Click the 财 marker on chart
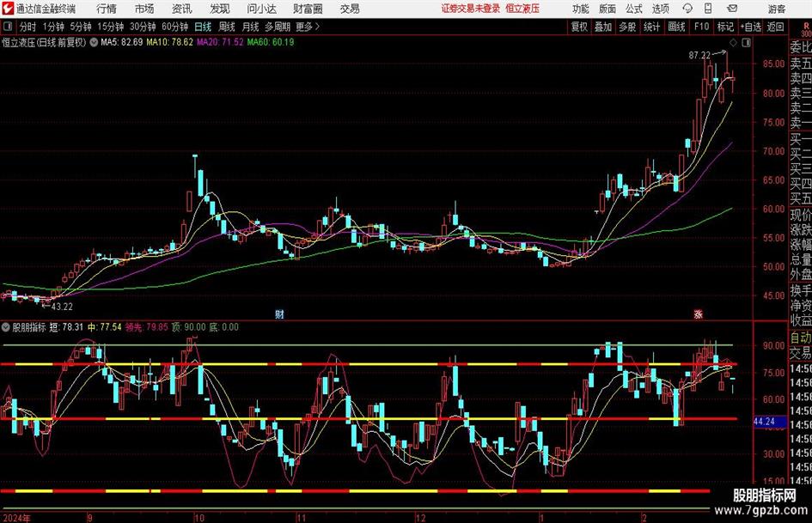Screen dimensions: 812x523 tap(279, 314)
